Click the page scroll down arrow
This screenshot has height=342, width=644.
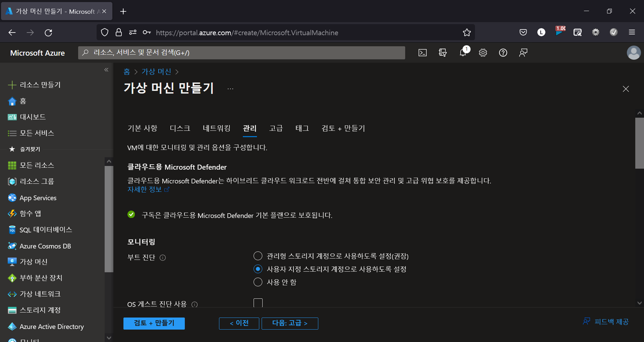[639, 303]
